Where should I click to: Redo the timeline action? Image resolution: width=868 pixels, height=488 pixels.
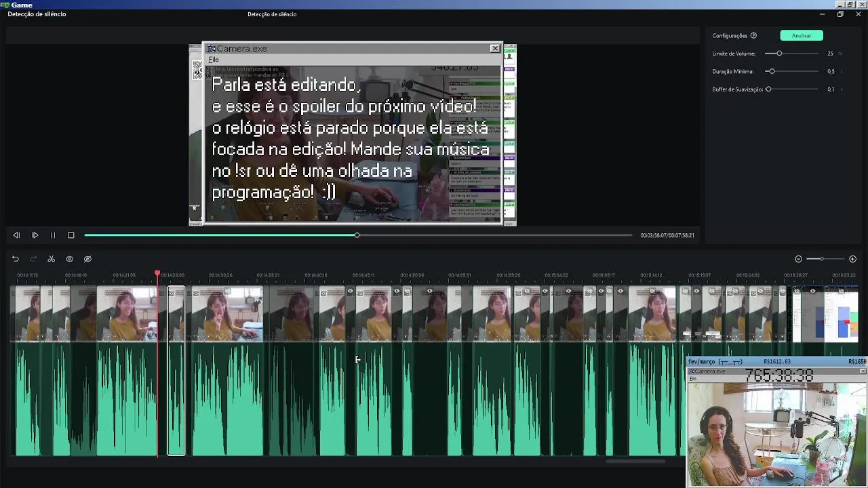click(x=33, y=259)
